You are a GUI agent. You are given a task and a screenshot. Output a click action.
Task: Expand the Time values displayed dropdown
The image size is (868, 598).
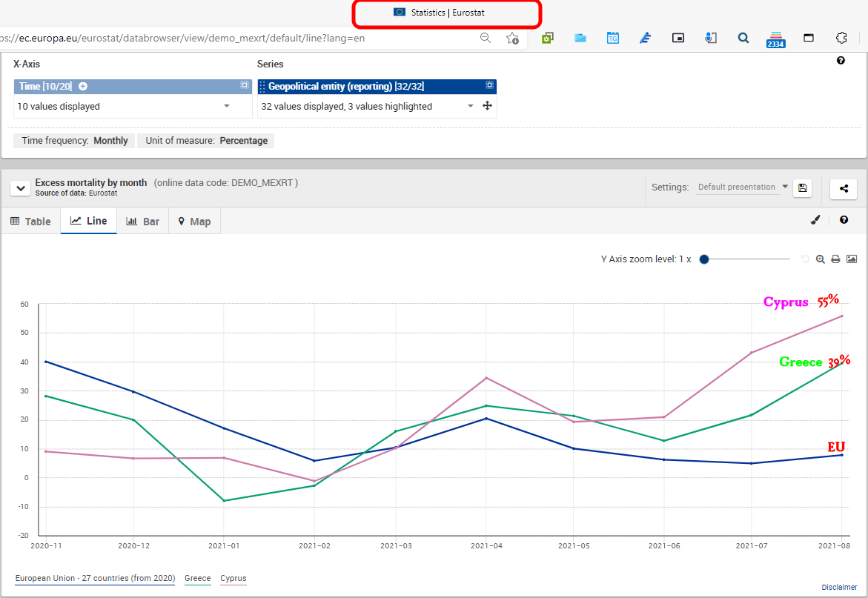(x=227, y=107)
